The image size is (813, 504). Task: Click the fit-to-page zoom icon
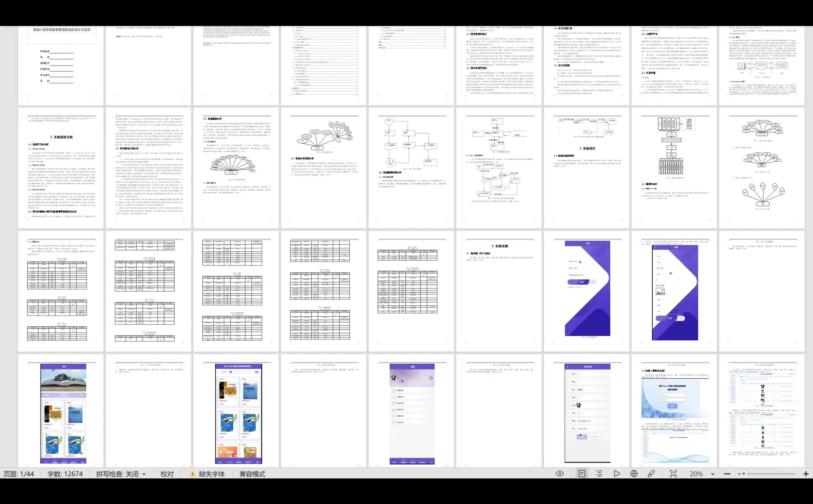pos(673,474)
